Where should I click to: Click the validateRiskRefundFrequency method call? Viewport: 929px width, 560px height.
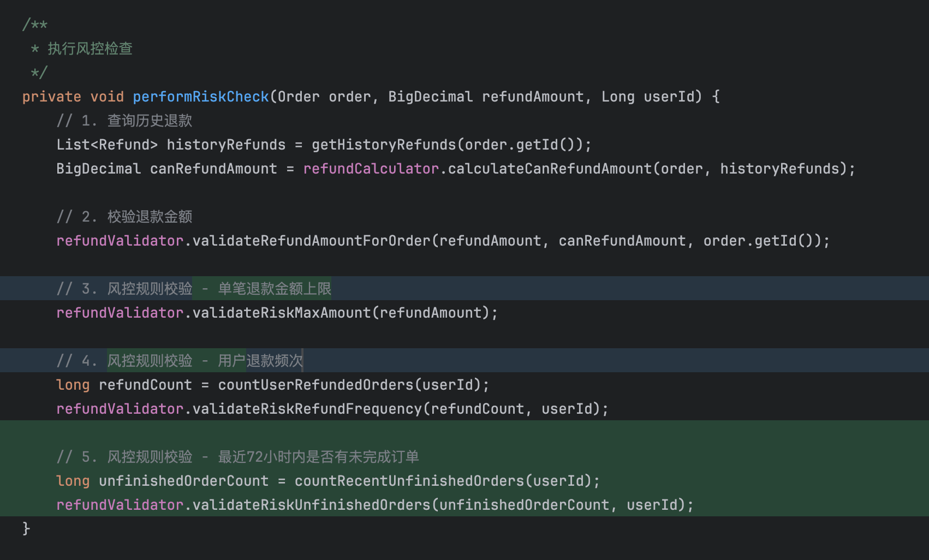[x=307, y=409]
